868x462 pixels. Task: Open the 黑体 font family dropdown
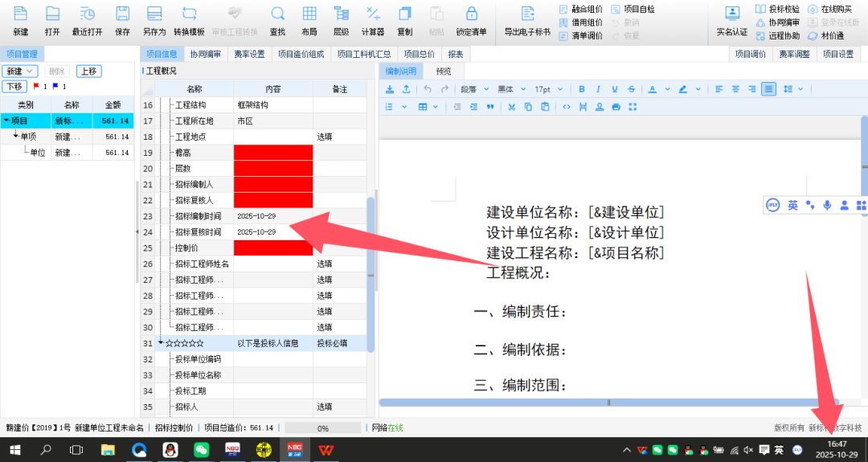[511, 89]
